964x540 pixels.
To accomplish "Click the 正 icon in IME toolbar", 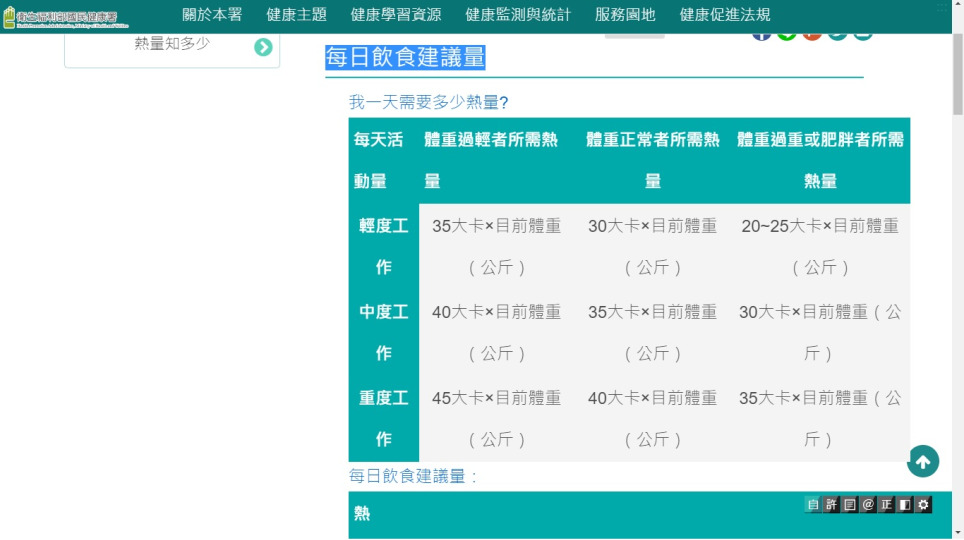I will (x=886, y=505).
